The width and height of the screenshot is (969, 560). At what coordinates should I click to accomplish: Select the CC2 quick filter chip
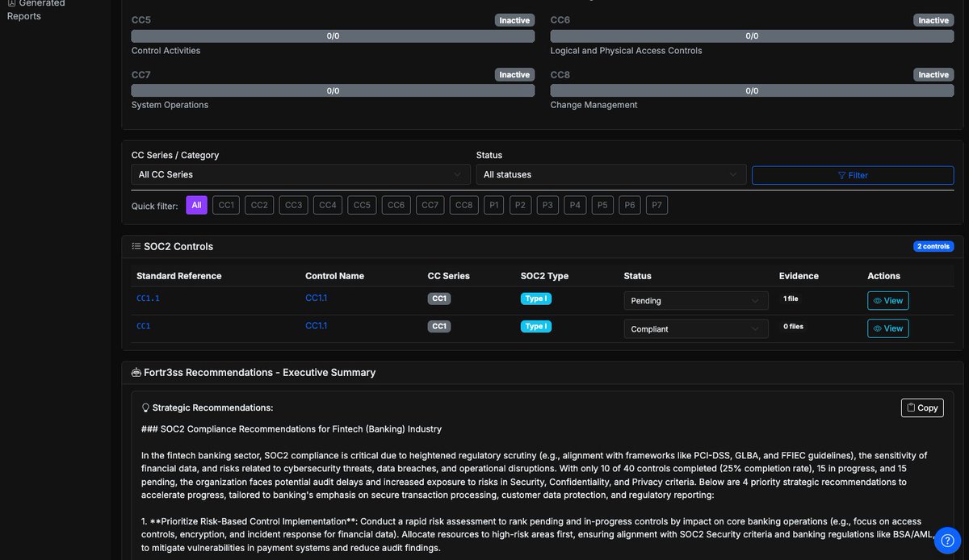click(x=259, y=205)
